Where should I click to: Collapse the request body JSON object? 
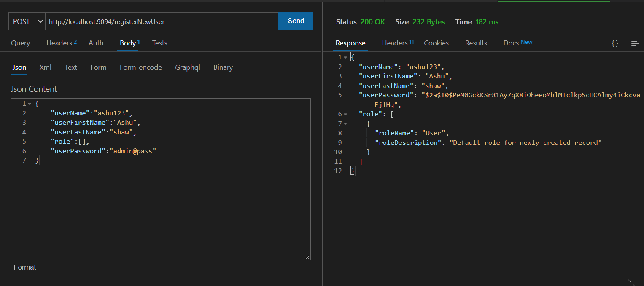coord(29,103)
